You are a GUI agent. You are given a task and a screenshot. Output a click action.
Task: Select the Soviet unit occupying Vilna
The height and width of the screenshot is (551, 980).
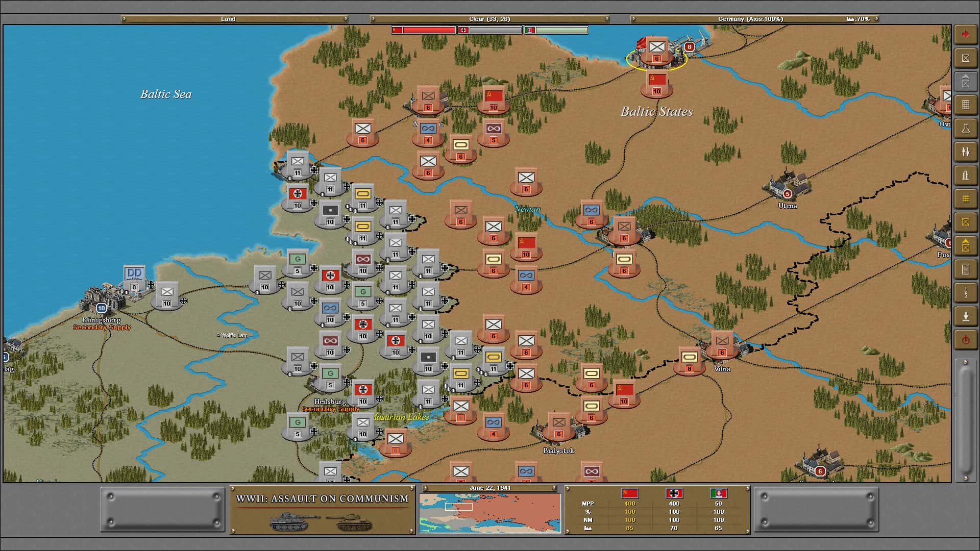[722, 344]
